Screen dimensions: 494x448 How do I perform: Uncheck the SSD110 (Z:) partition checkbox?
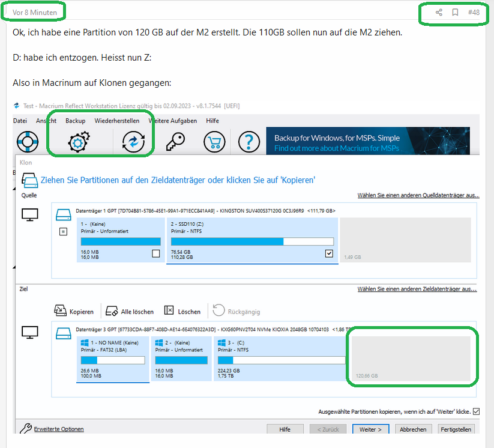(329, 253)
